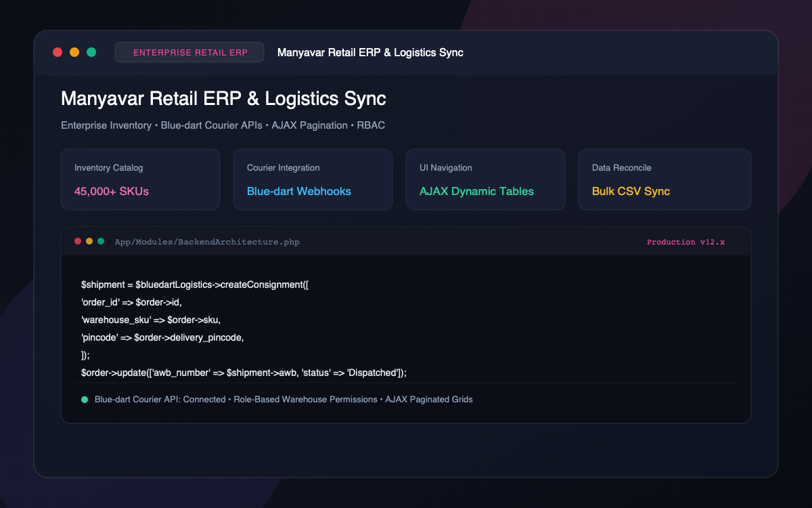Image resolution: width=812 pixels, height=508 pixels.
Task: Click the red close dot in window titlebar
Action: coord(58,52)
